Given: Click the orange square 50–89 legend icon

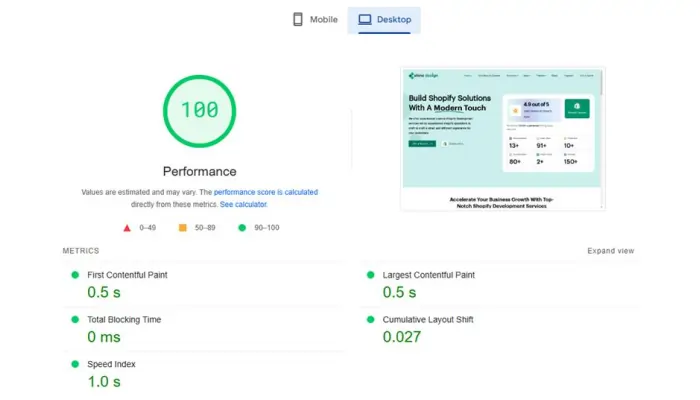Looking at the screenshot, I should click(x=183, y=228).
